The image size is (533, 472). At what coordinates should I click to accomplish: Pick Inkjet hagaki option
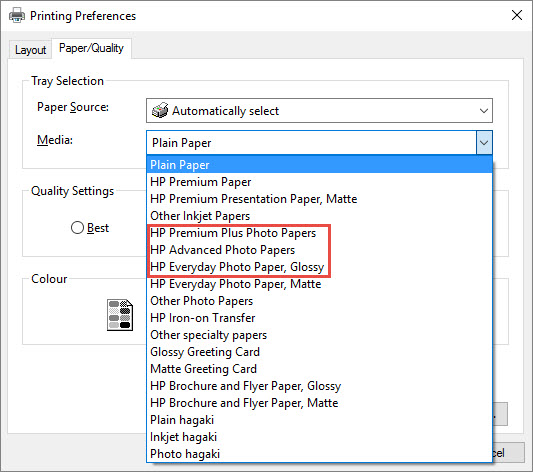tap(319, 437)
